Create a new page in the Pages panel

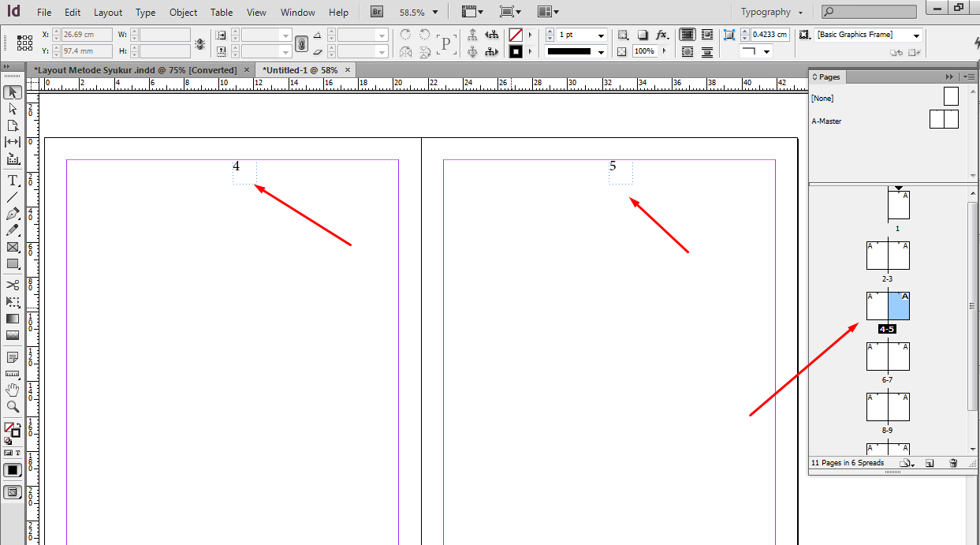coord(930,463)
